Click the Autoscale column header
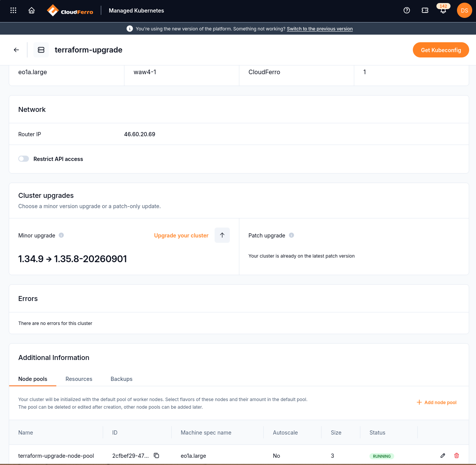Screen dimensions: 476x465 pyautogui.click(x=285, y=433)
